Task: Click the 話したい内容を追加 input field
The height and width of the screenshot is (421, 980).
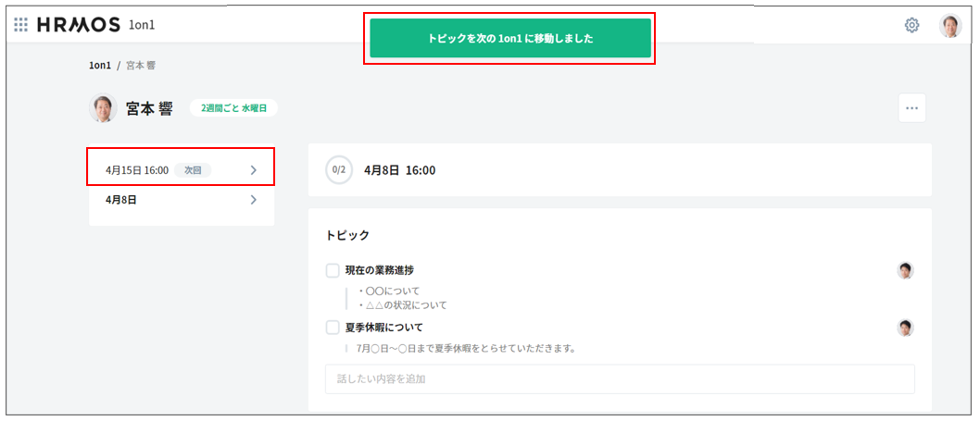Action: (x=619, y=379)
